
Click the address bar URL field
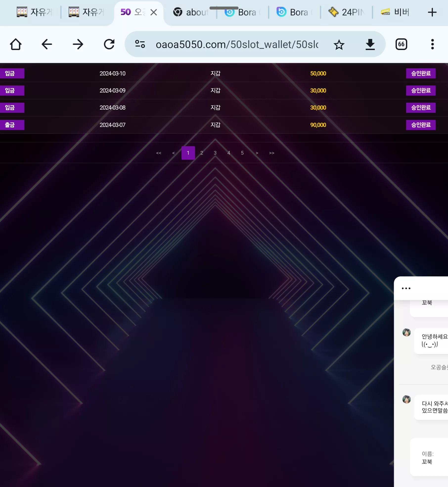(x=237, y=45)
